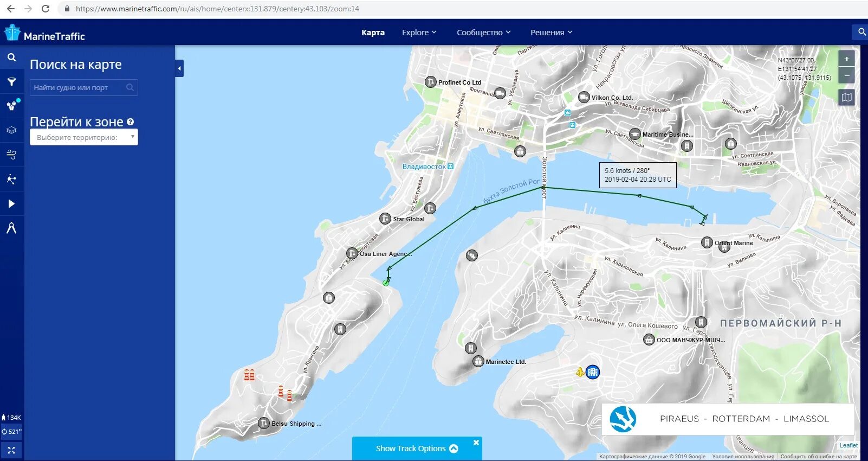Select the distance measuring compass tool
This screenshot has width=868, height=461.
pos(11,227)
